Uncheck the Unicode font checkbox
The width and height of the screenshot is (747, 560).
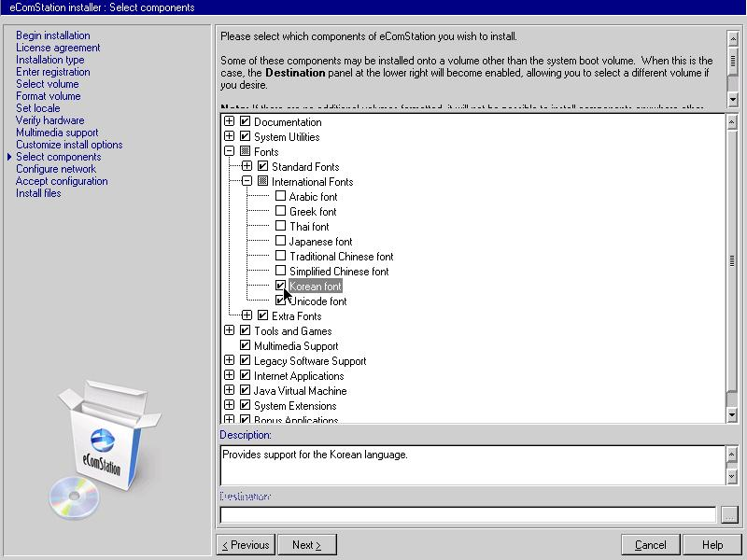point(281,301)
